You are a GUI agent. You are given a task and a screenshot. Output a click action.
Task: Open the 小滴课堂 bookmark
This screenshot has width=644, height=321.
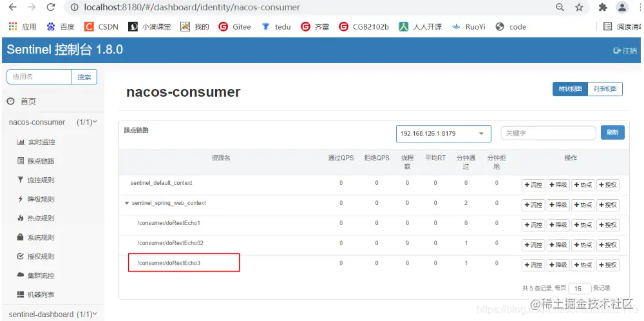(x=149, y=26)
